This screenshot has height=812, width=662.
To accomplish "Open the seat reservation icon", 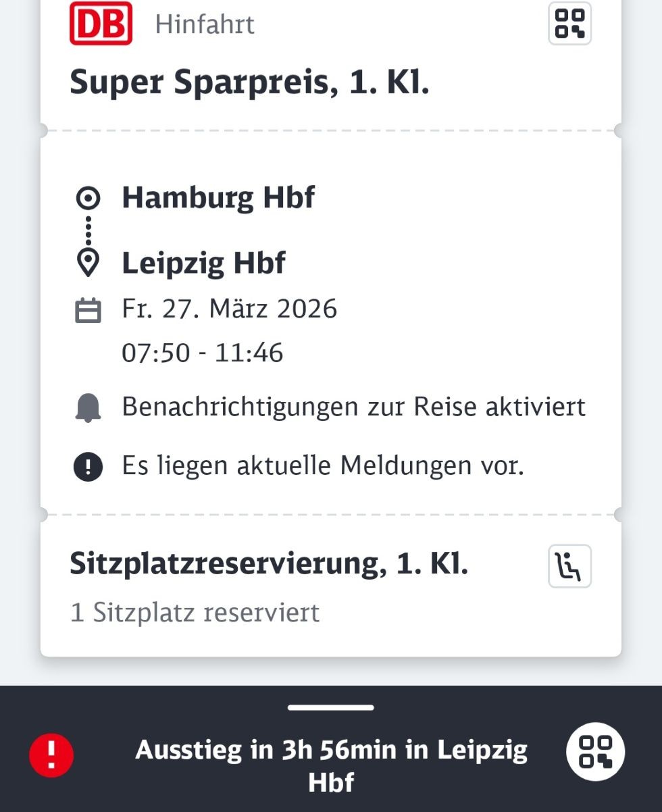I will [x=569, y=566].
